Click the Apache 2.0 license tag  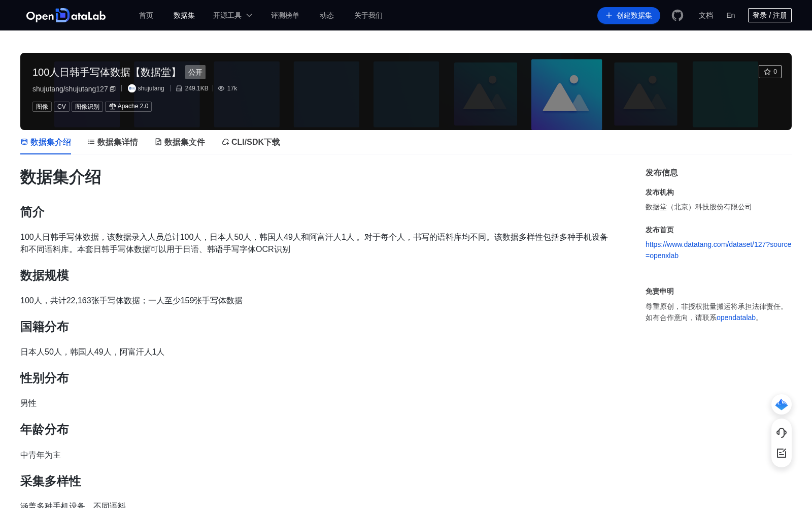[x=128, y=107]
